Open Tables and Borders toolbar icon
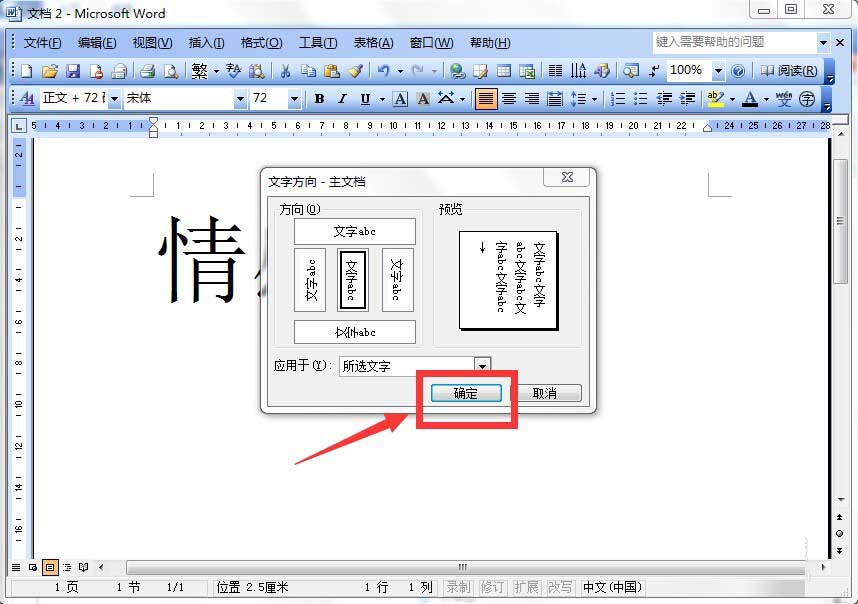The height and width of the screenshot is (604, 858). [480, 71]
